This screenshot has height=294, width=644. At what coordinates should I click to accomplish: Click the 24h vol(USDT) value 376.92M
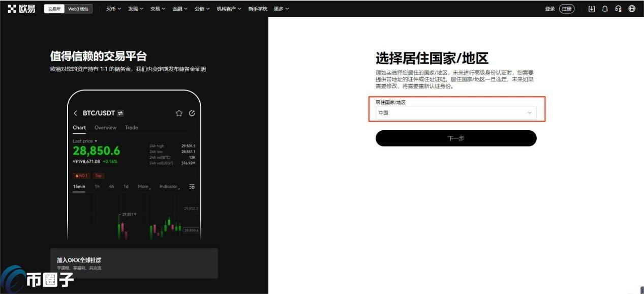(189, 163)
